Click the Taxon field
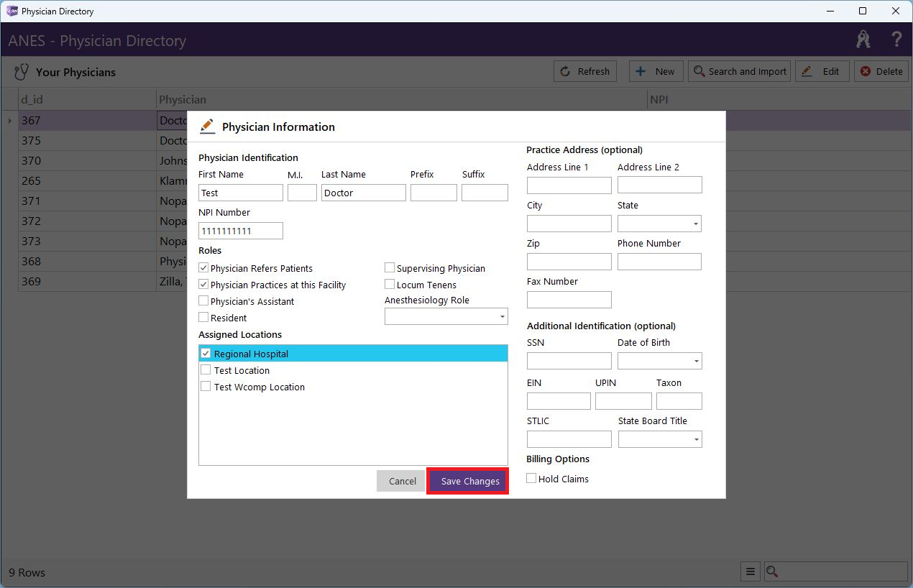 pyautogui.click(x=679, y=401)
